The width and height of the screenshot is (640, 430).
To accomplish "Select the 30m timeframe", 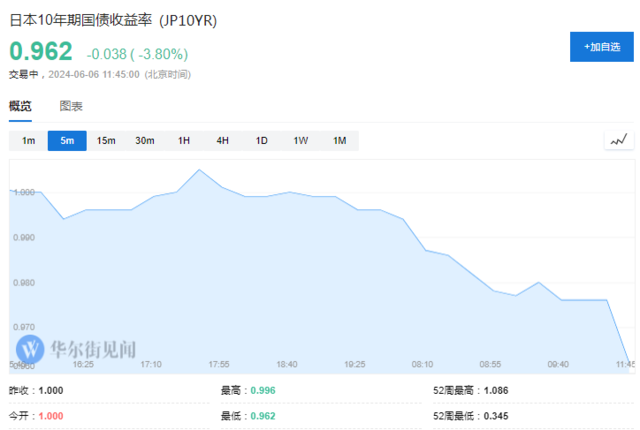I will [x=145, y=141].
